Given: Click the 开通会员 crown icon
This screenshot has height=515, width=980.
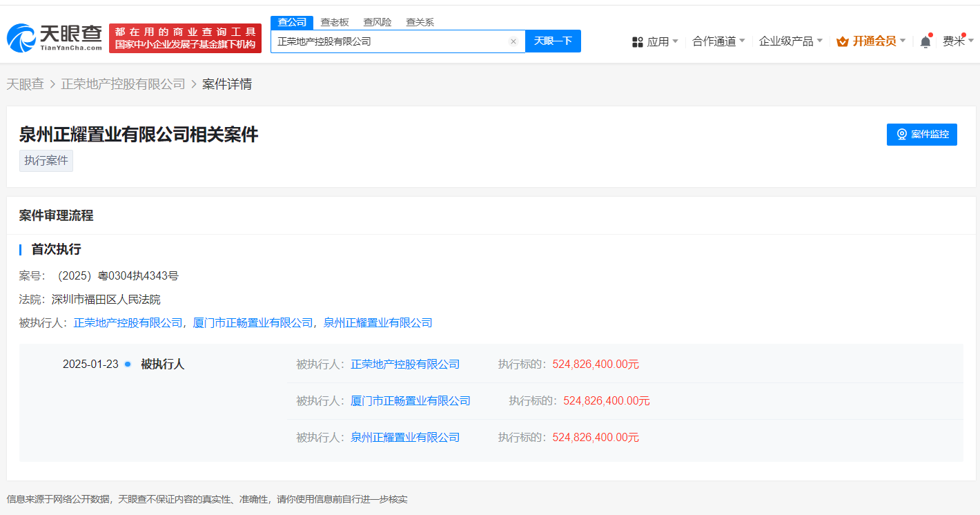Looking at the screenshot, I should [842, 41].
